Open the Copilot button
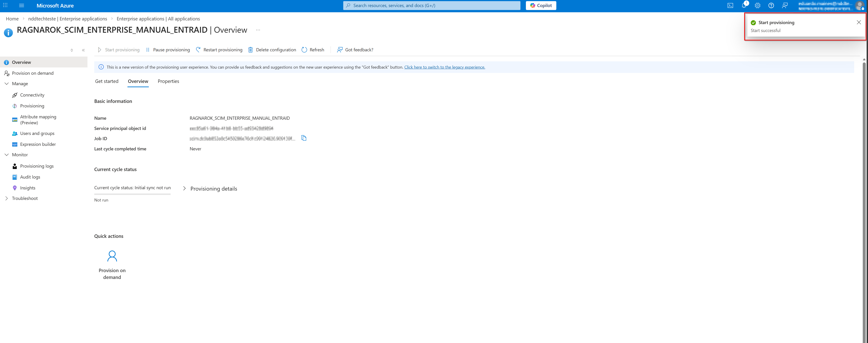The image size is (868, 343). pos(540,5)
